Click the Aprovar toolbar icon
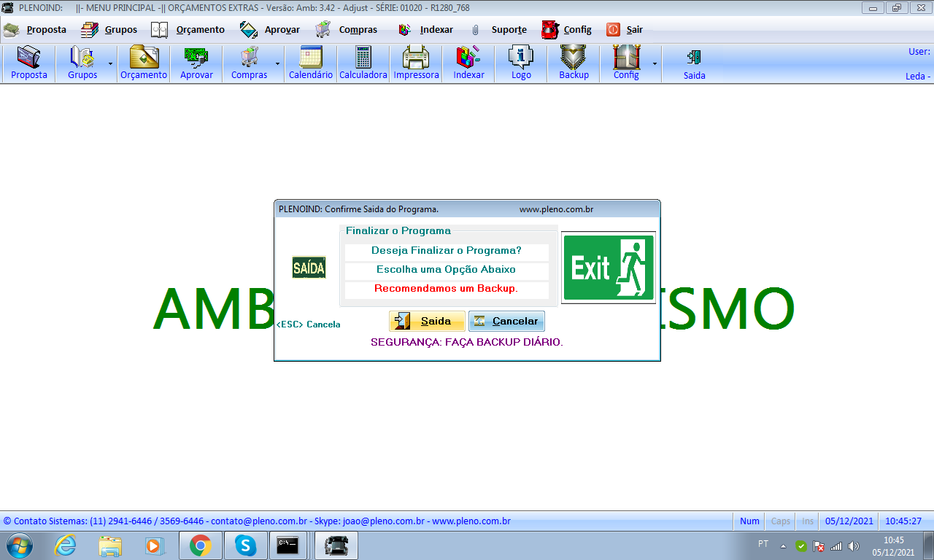 pyautogui.click(x=196, y=63)
